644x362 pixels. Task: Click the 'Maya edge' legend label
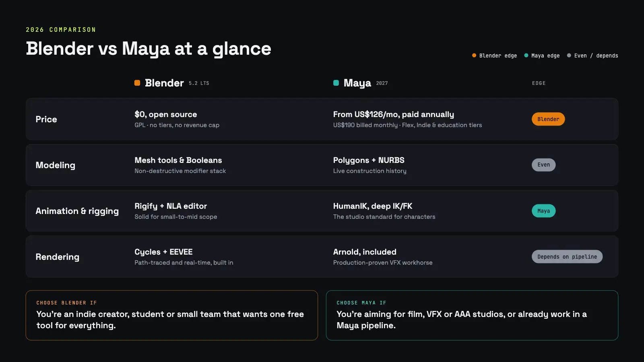point(545,56)
